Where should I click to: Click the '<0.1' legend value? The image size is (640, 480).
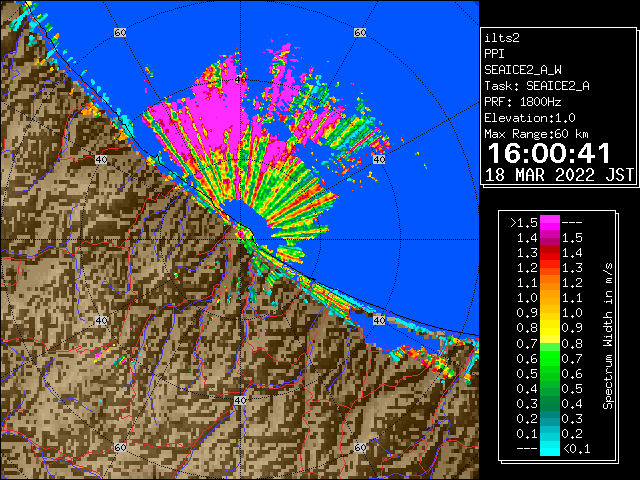[x=576, y=449]
